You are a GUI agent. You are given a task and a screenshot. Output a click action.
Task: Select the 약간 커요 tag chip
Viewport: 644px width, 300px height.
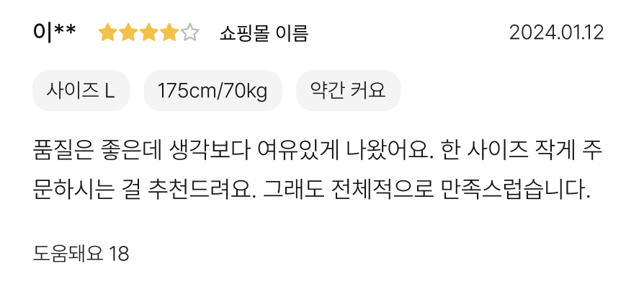pyautogui.click(x=348, y=90)
